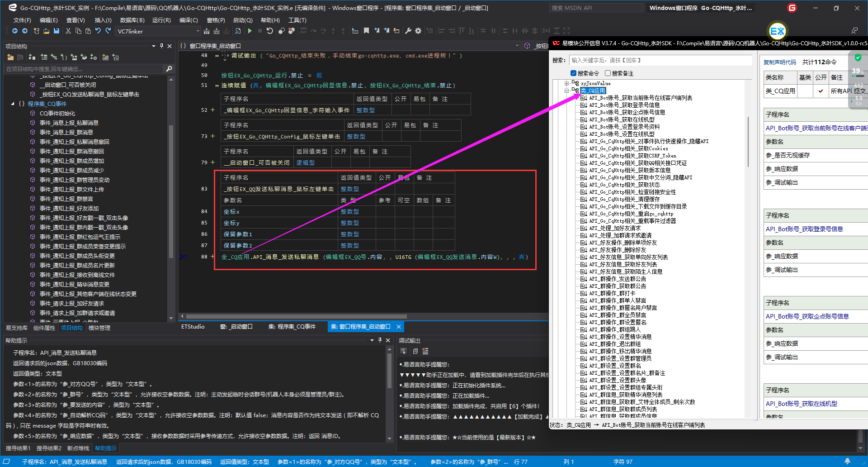This screenshot has height=467, width=868.
Task: Switch to the 搜寻结果1 tab
Action: coord(18,448)
